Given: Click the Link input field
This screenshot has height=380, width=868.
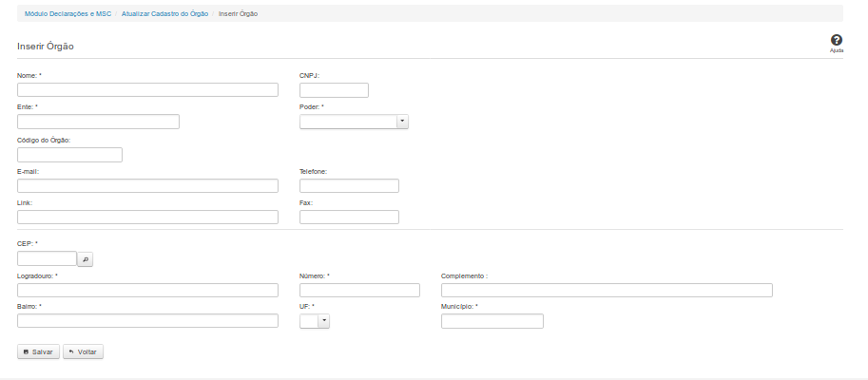Looking at the screenshot, I should tap(147, 218).
